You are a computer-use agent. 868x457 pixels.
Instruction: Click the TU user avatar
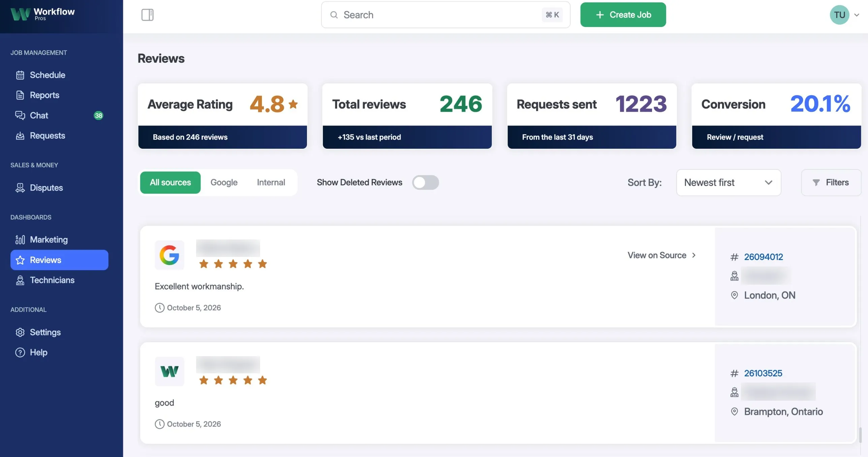pos(839,15)
